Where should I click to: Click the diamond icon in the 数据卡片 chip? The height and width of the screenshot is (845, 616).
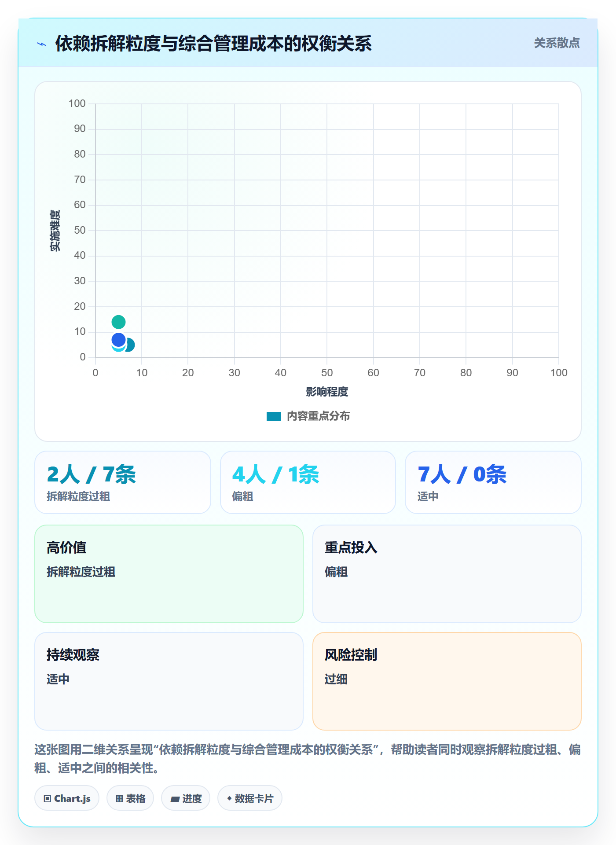[229, 798]
